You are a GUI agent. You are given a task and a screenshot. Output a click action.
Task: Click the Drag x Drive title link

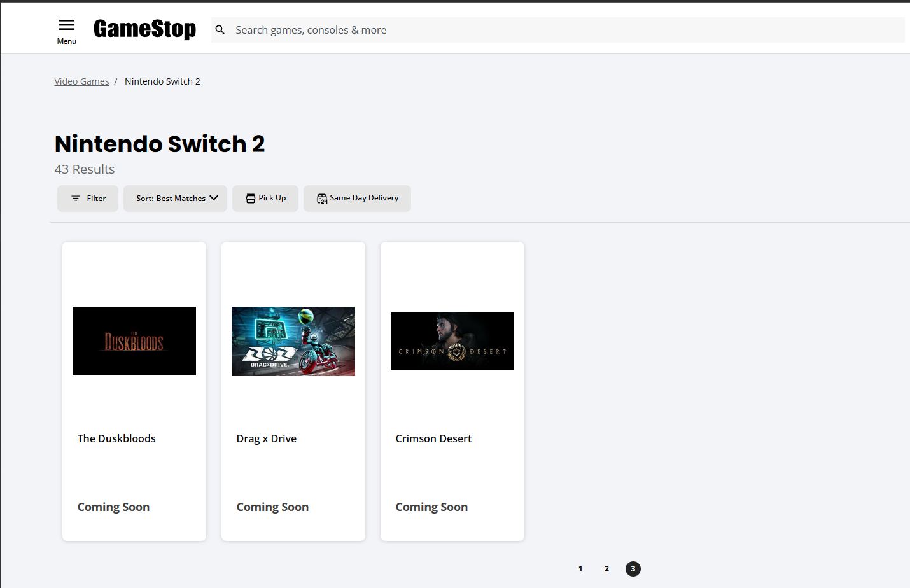coord(267,438)
